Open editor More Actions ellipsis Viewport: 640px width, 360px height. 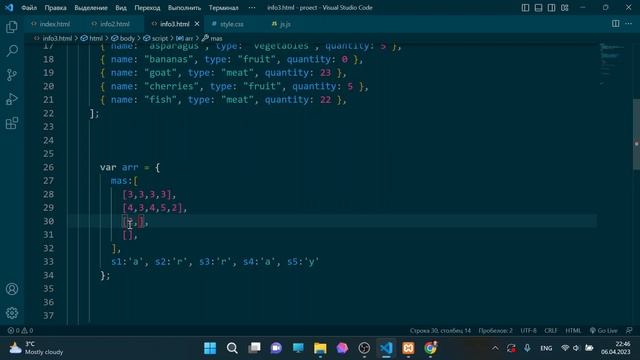pyautogui.click(x=629, y=24)
